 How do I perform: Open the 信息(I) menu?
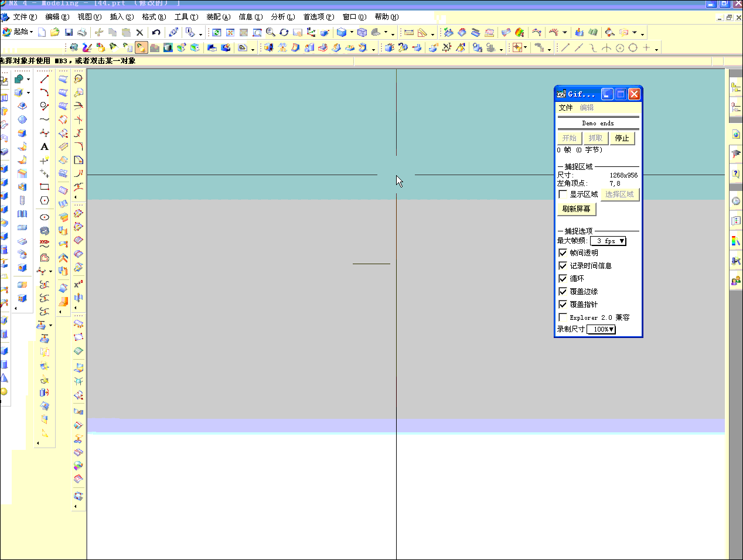250,17
